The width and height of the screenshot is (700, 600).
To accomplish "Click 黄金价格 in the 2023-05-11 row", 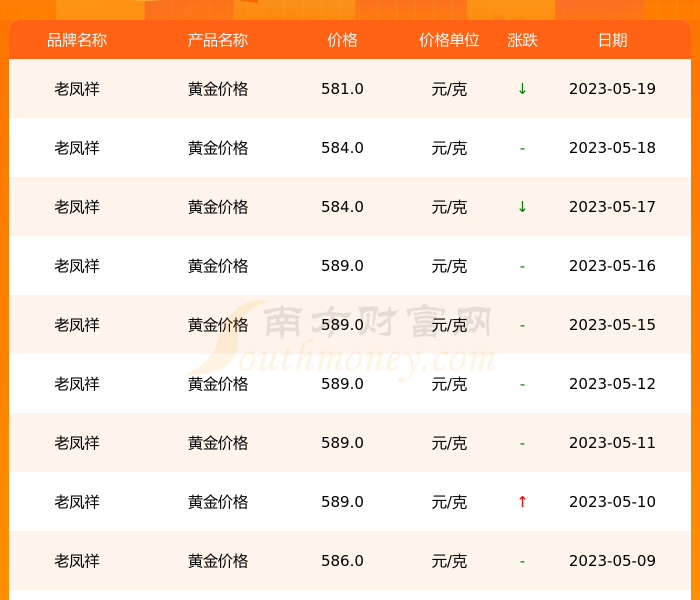I will [218, 443].
